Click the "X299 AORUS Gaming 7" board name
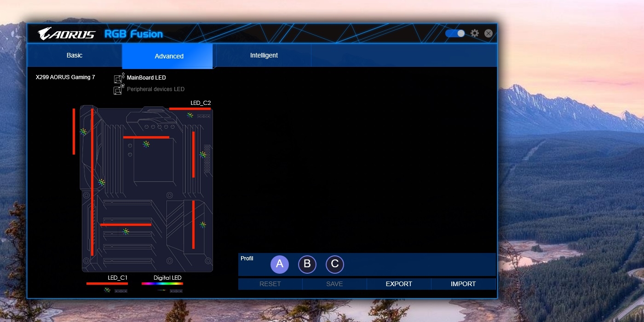 (65, 77)
